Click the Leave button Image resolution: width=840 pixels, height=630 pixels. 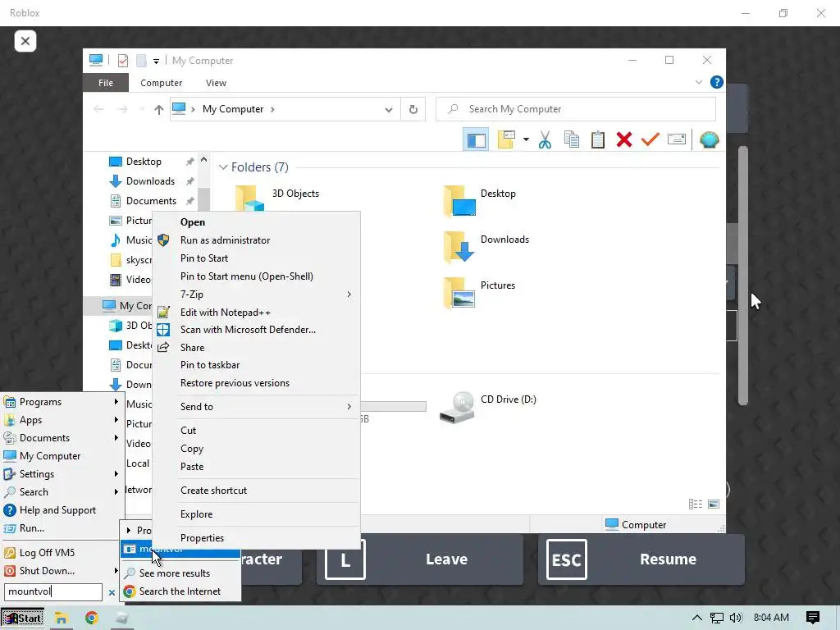(x=419, y=559)
